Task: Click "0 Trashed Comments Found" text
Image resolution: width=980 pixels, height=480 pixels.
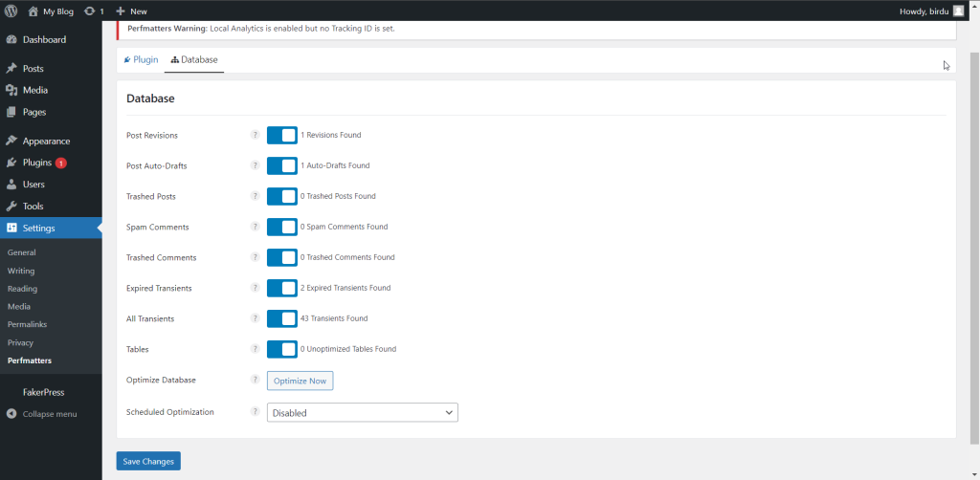Action: (346, 257)
